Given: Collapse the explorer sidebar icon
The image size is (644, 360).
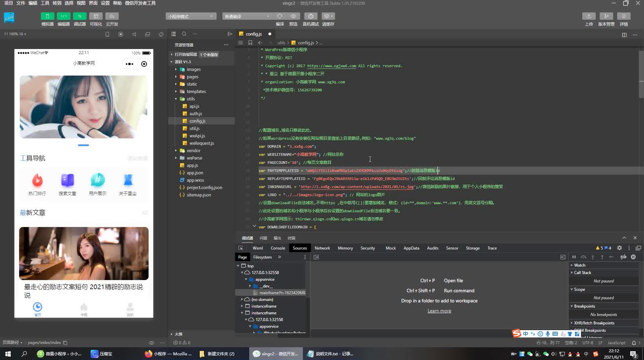Looking at the screenshot, I should (x=230, y=34).
